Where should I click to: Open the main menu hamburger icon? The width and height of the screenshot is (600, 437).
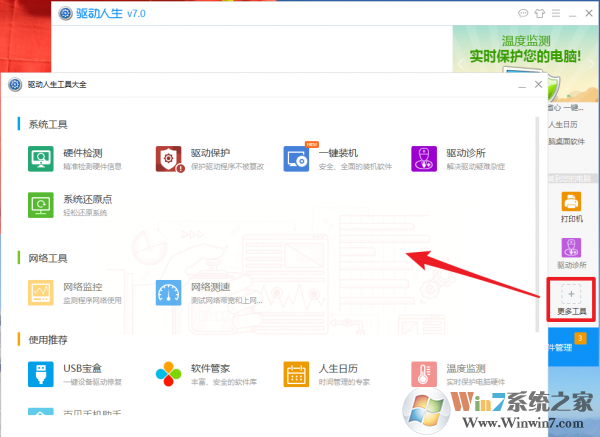(556, 14)
